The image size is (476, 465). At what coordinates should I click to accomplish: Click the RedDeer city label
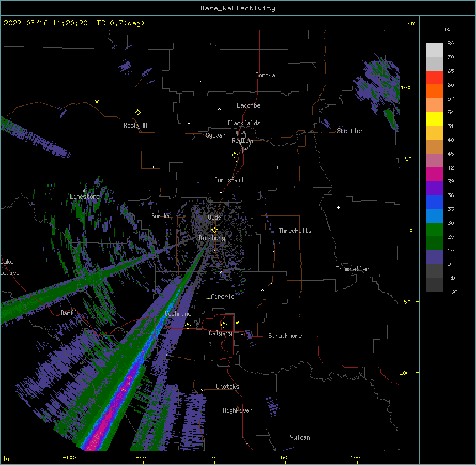[x=243, y=141]
